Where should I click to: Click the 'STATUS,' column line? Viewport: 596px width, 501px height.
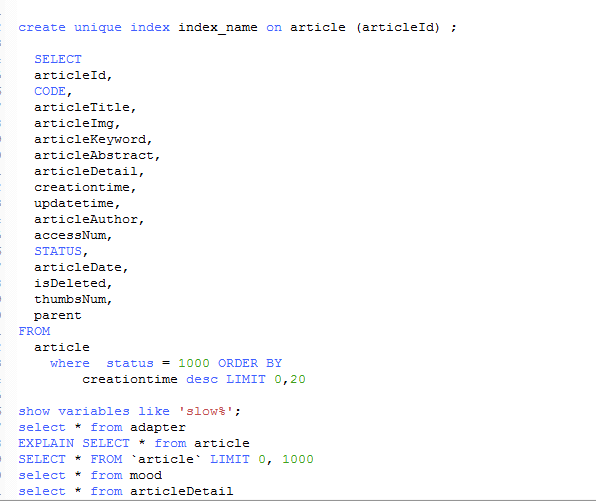(x=61, y=251)
